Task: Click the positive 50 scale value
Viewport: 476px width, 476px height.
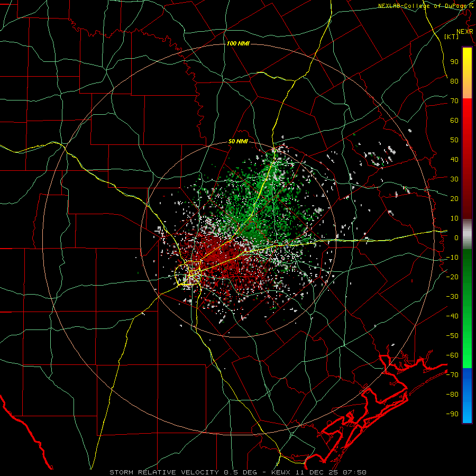Action: 454,140
